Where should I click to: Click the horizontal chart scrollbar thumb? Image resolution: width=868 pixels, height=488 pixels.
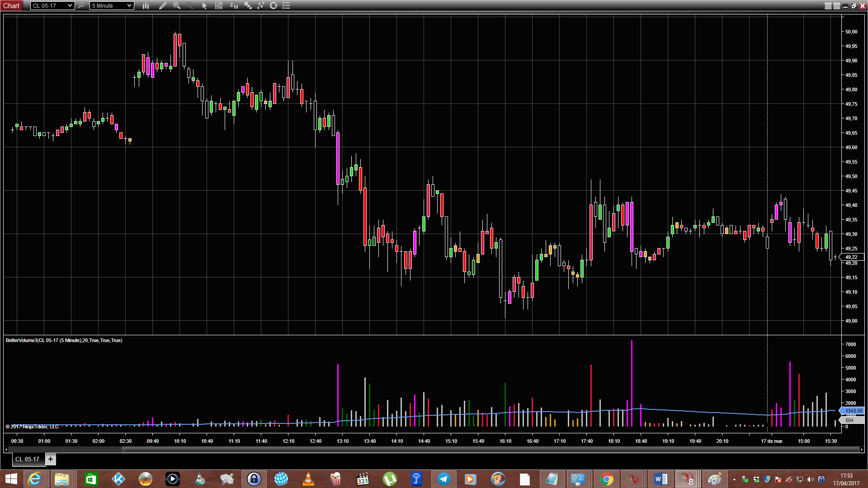[x=491, y=450]
